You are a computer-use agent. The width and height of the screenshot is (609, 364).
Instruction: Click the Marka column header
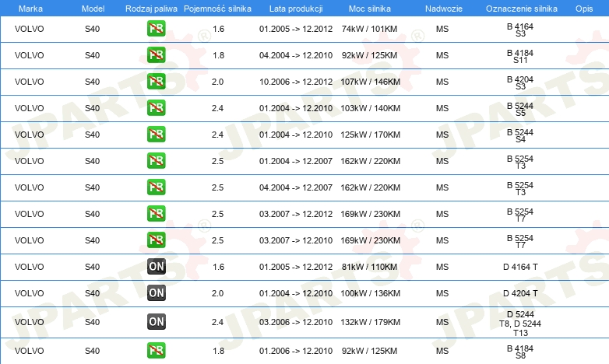(x=30, y=9)
